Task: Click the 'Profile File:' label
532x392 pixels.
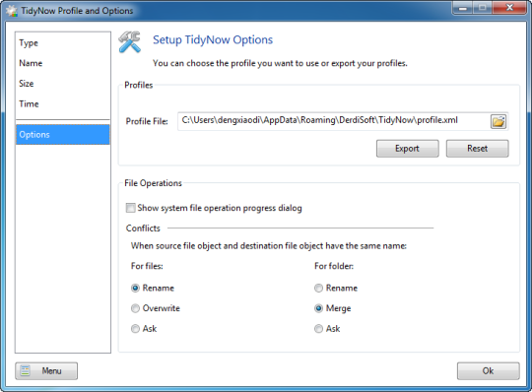Action: [x=147, y=121]
